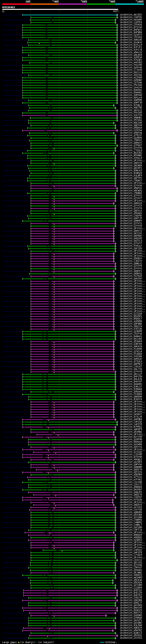The image size is (146, 644).
Task: Select hit UniRef100_B6KS05
Action: point(131,608)
